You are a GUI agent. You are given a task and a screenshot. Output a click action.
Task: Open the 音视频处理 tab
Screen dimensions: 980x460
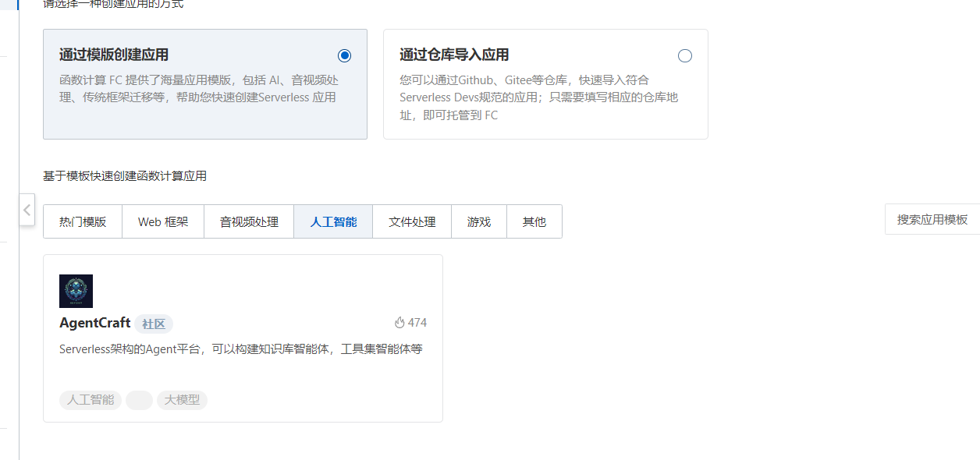[249, 221]
